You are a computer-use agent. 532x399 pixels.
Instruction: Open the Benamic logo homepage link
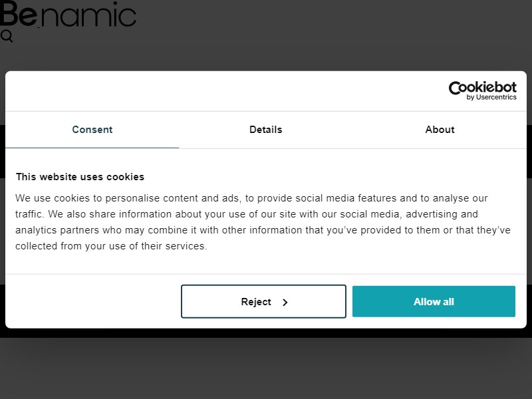[x=68, y=14]
